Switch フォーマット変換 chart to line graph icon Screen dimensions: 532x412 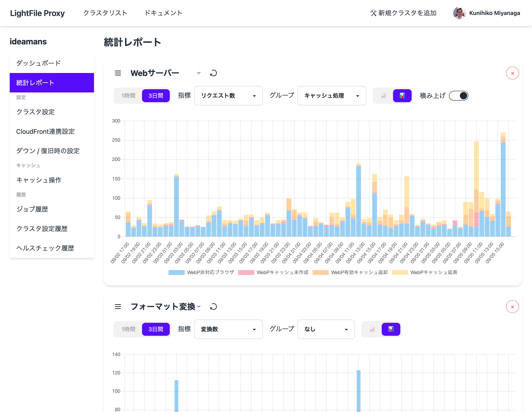tap(372, 329)
